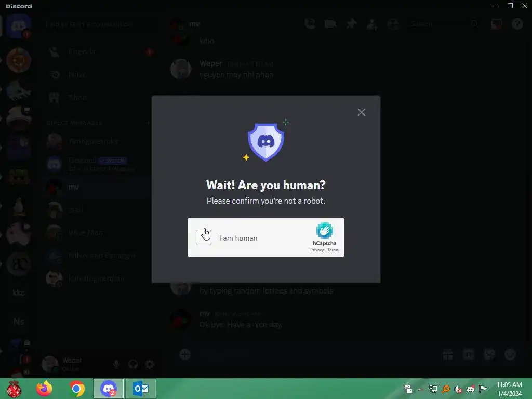Open Outlook from the taskbar
Screen dimensions: 532x399
click(x=141, y=389)
